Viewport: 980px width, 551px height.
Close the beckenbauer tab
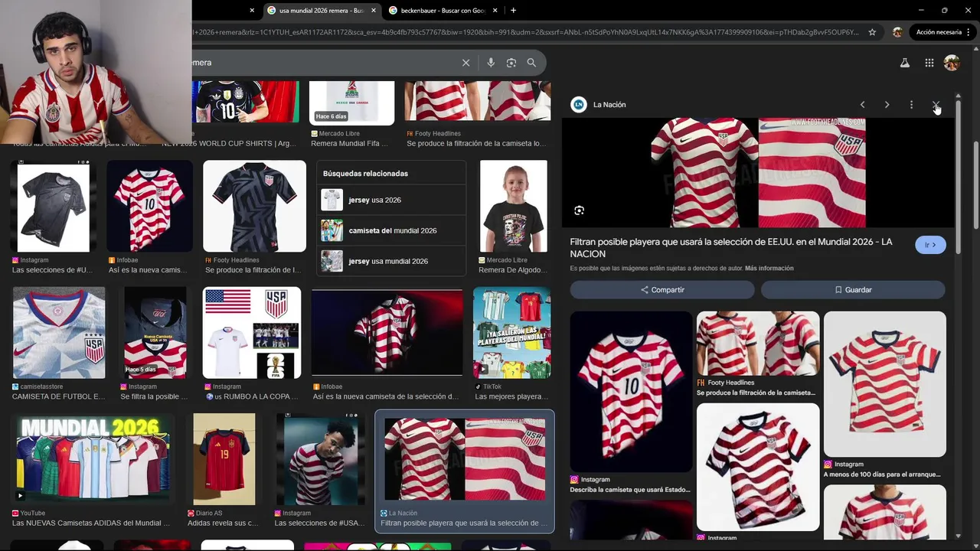click(x=495, y=10)
